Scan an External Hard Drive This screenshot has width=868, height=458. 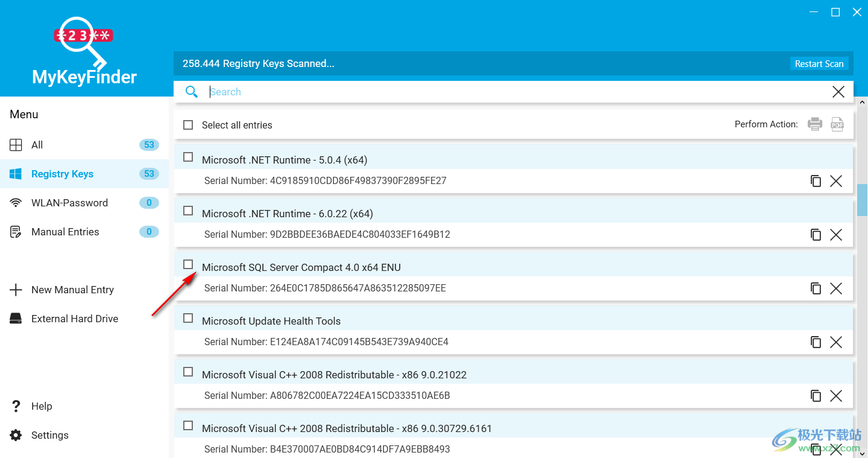coord(84,319)
